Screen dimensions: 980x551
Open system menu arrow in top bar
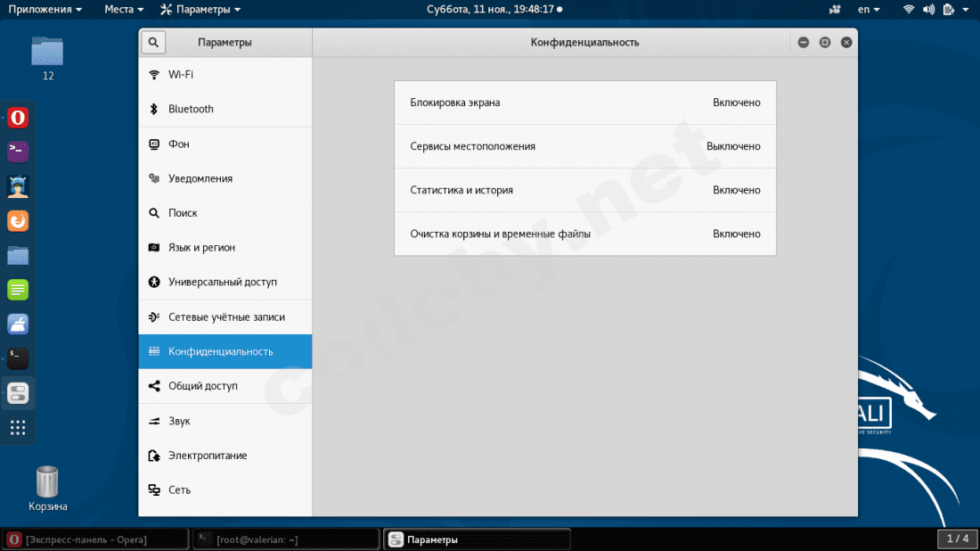(x=966, y=10)
